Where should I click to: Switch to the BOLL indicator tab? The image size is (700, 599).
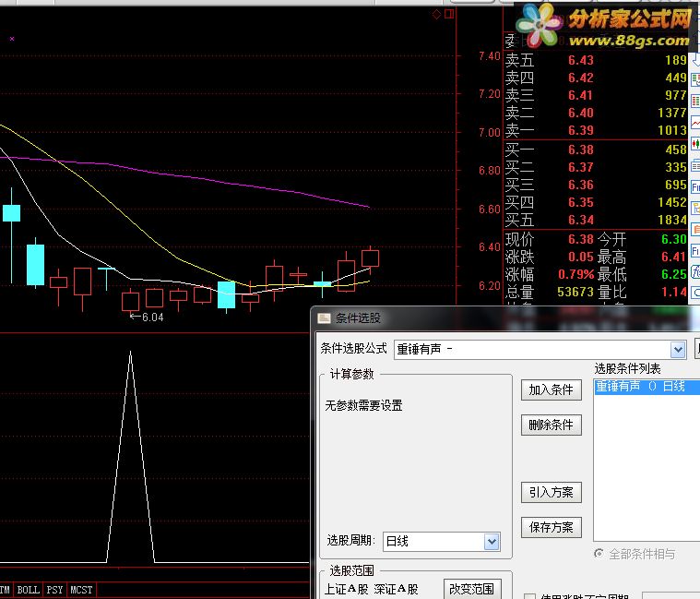point(28,590)
